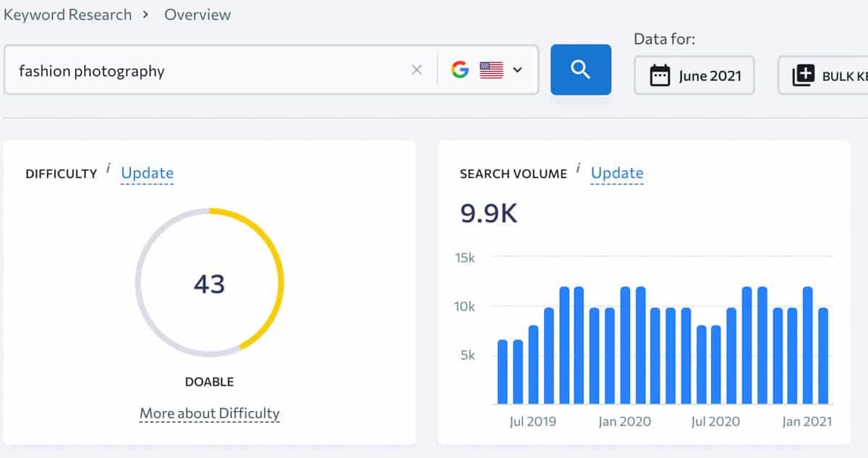
Task: Select the Overview breadcrumb item
Action: click(x=197, y=14)
